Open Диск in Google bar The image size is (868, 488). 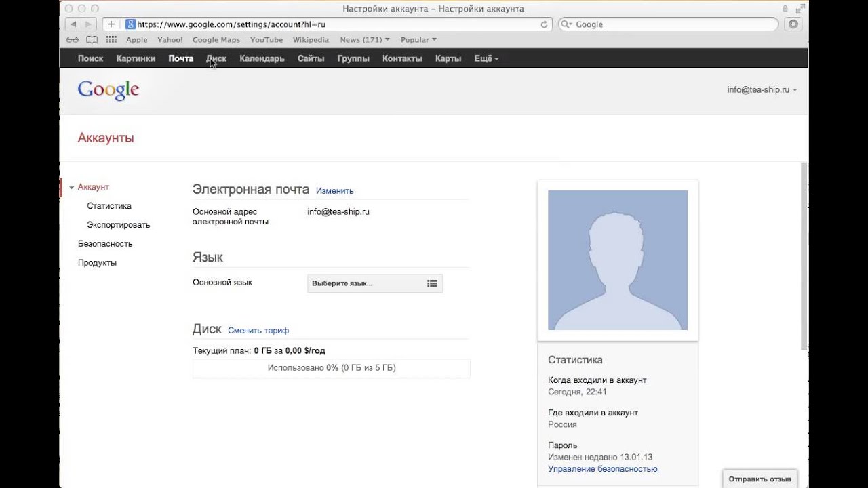(x=216, y=58)
